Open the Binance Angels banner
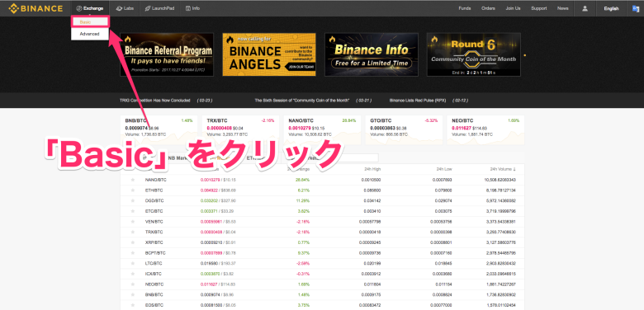Screen dimensions: 644x310 269,54
